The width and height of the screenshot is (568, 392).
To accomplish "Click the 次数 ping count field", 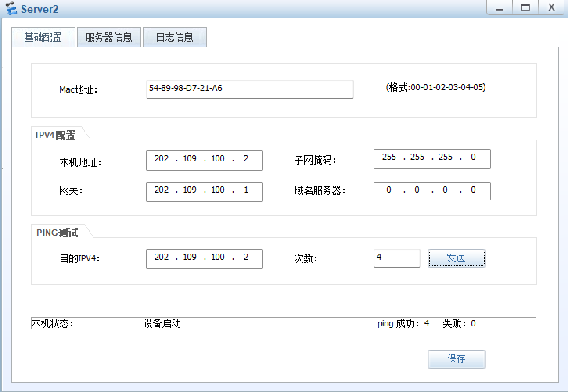I will click(x=397, y=258).
